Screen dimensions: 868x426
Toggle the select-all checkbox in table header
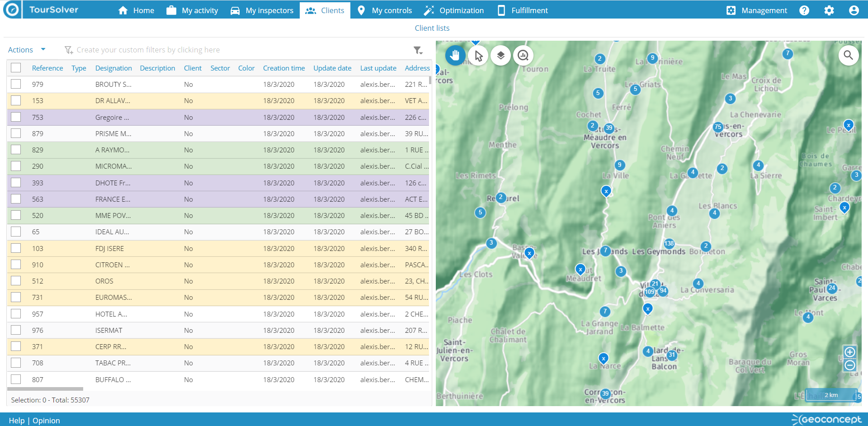16,68
